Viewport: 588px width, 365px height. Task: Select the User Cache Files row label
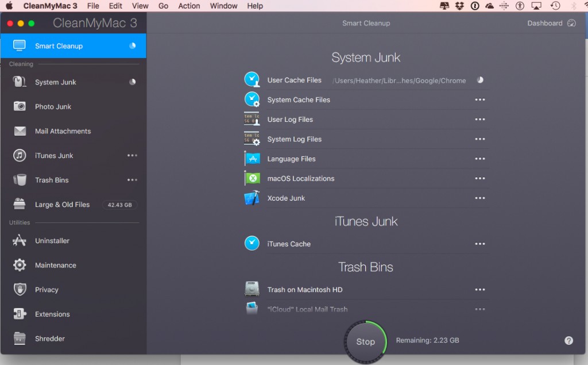(x=295, y=80)
